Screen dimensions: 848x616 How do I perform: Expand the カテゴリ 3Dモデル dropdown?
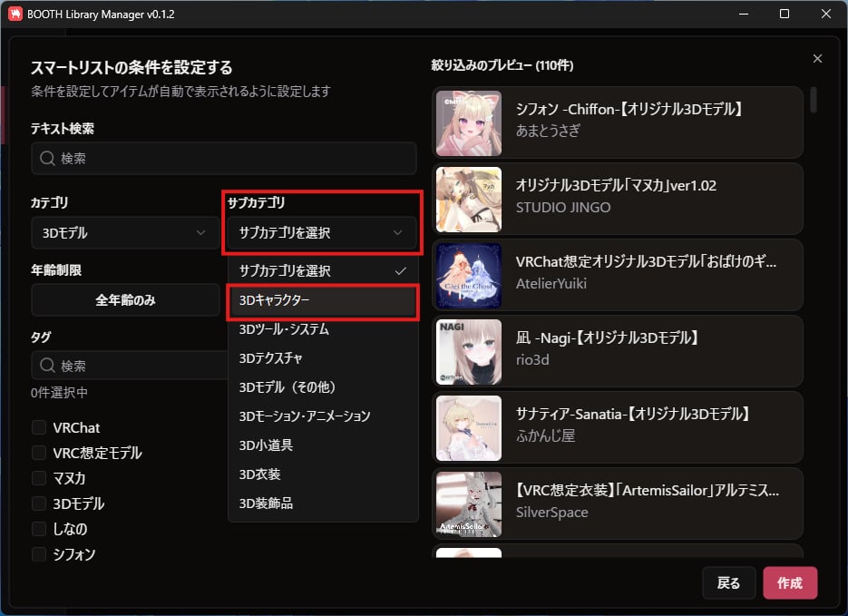click(x=125, y=232)
